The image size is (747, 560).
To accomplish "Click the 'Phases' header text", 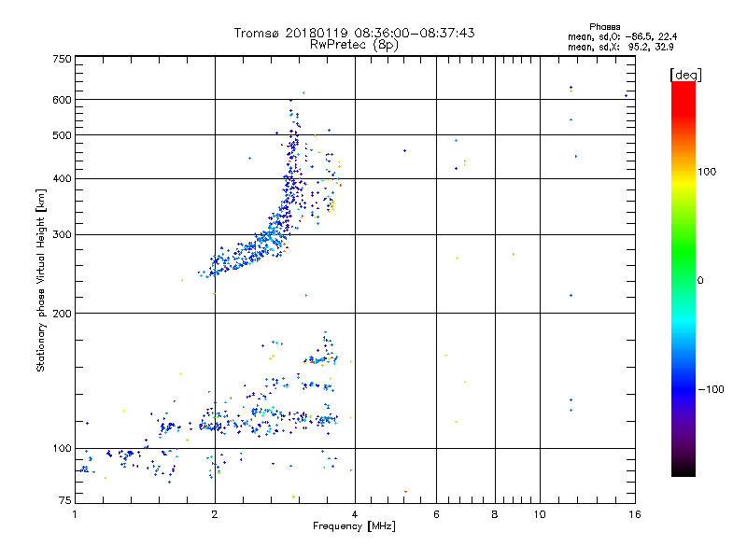I will click(604, 27).
